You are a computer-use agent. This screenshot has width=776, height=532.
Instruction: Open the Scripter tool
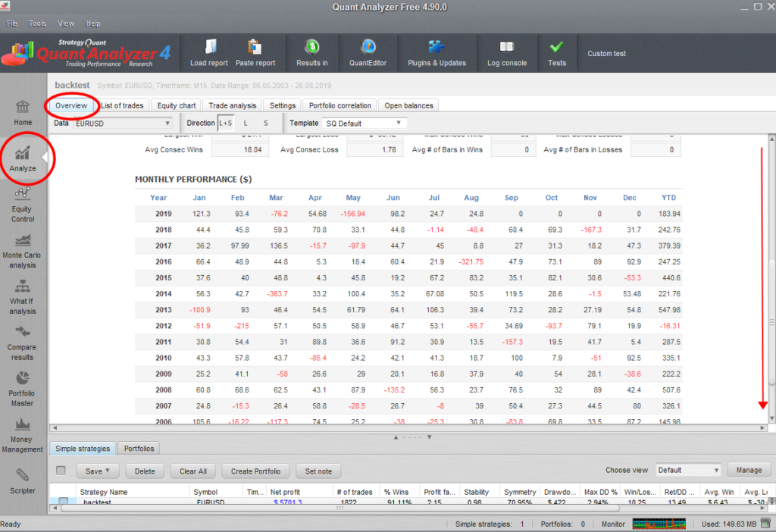pos(22,481)
